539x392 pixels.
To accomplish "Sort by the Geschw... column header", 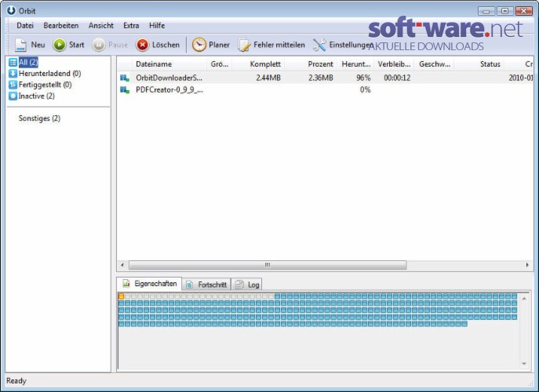I will 434,64.
